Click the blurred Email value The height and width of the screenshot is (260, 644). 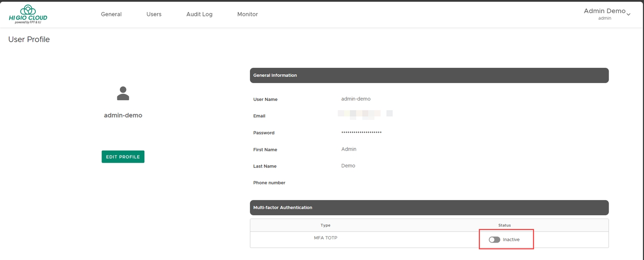[364, 115]
